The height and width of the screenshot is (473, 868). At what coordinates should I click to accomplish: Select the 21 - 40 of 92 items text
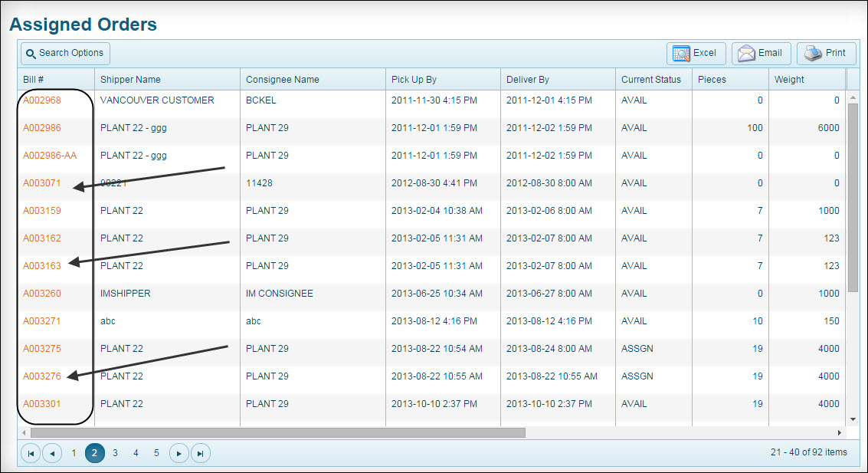click(x=809, y=452)
